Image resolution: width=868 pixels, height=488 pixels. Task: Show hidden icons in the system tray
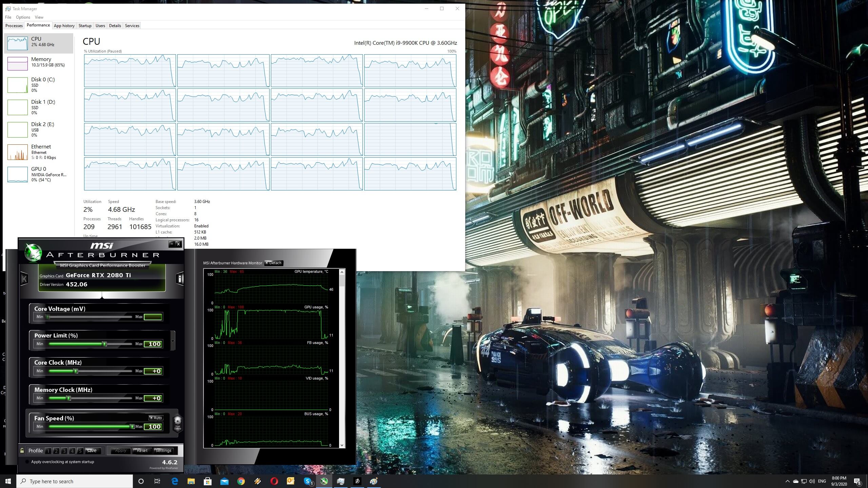point(787,481)
